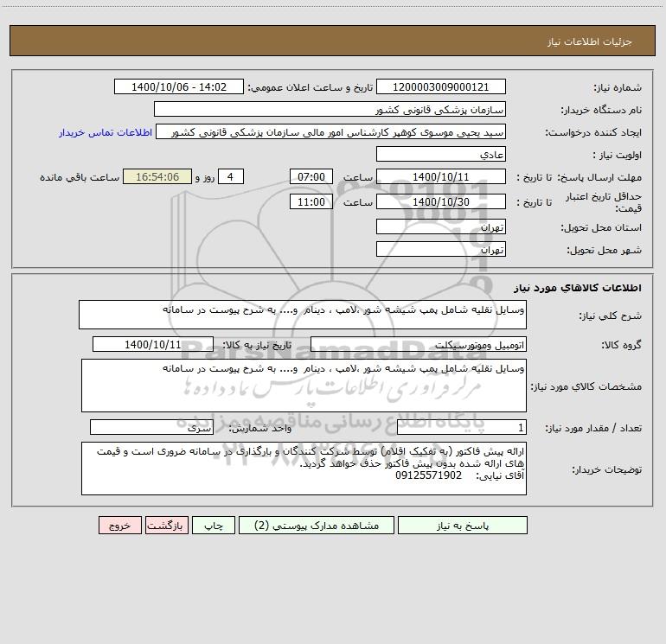This screenshot has width=666, height=644.
Task: Click quantity field showing 1
Action: point(462,428)
